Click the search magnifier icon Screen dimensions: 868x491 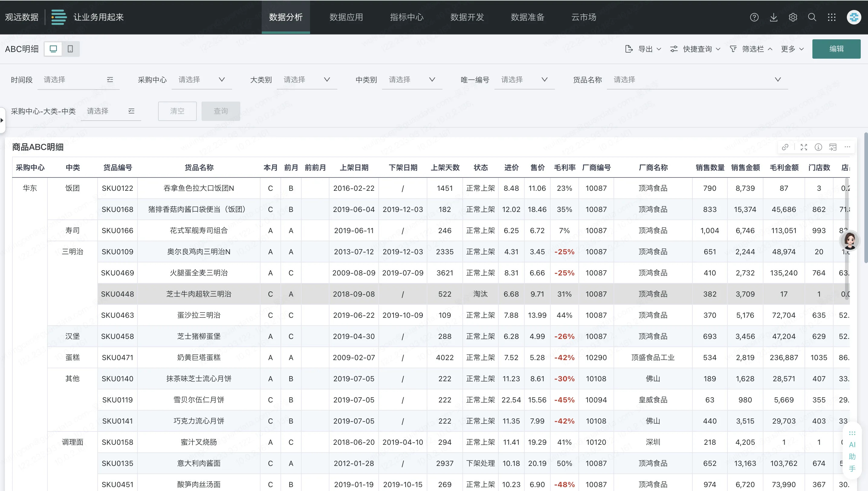pos(812,17)
